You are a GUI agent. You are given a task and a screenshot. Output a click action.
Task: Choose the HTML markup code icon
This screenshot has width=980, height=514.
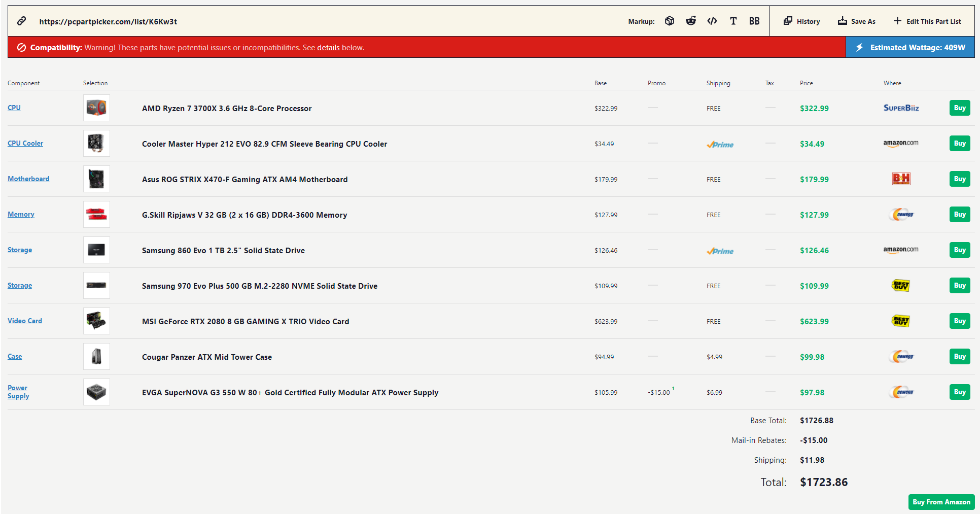(712, 21)
